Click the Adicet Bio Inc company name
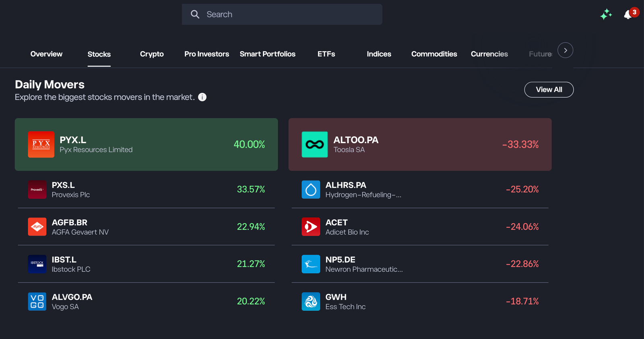 [x=347, y=232]
